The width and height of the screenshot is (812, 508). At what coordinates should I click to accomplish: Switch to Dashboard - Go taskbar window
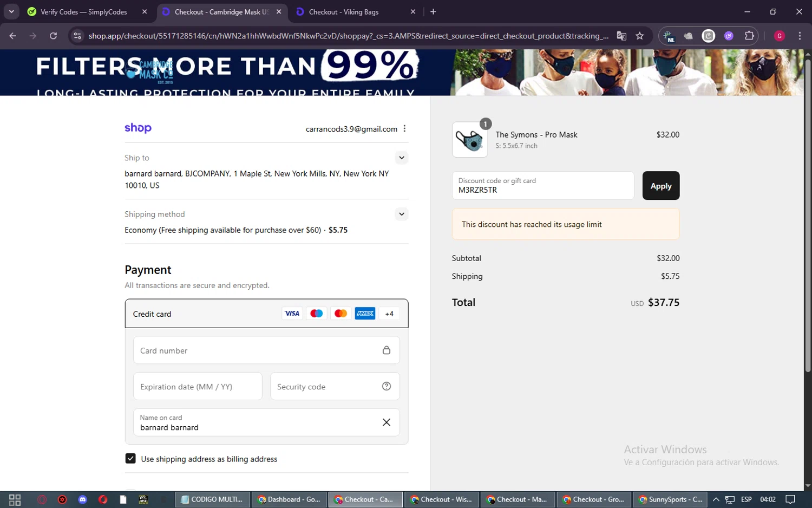tap(289, 499)
